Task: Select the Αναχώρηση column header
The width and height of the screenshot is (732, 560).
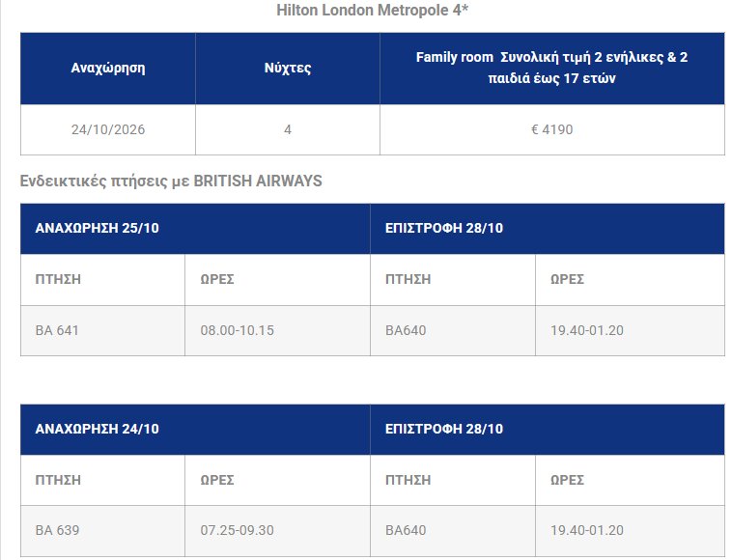Action: [x=108, y=69]
